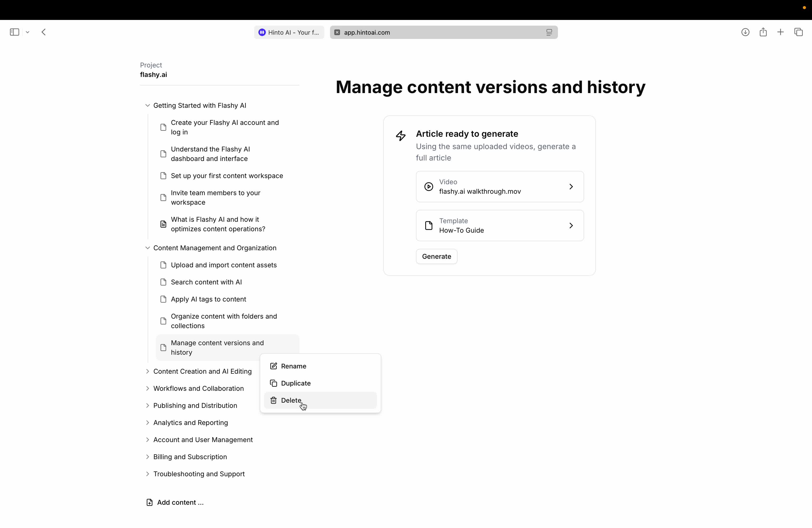
Task: Open sidebar options dropdown arrow
Action: (x=28, y=32)
